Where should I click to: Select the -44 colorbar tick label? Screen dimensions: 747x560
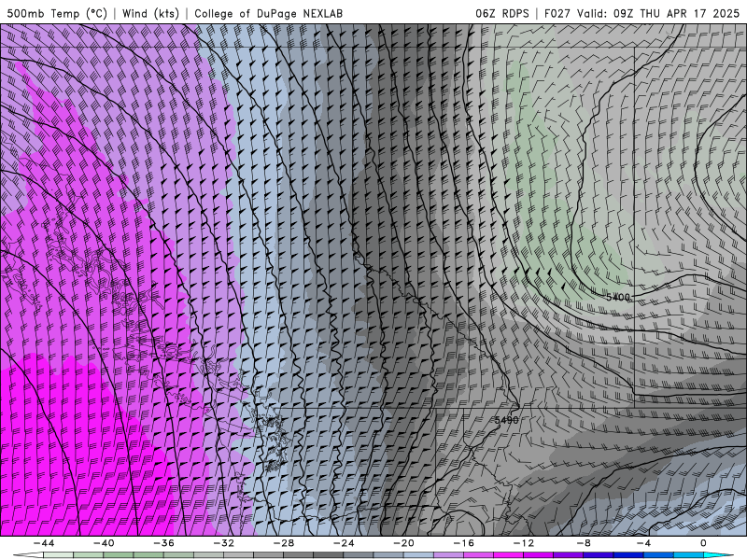click(44, 543)
